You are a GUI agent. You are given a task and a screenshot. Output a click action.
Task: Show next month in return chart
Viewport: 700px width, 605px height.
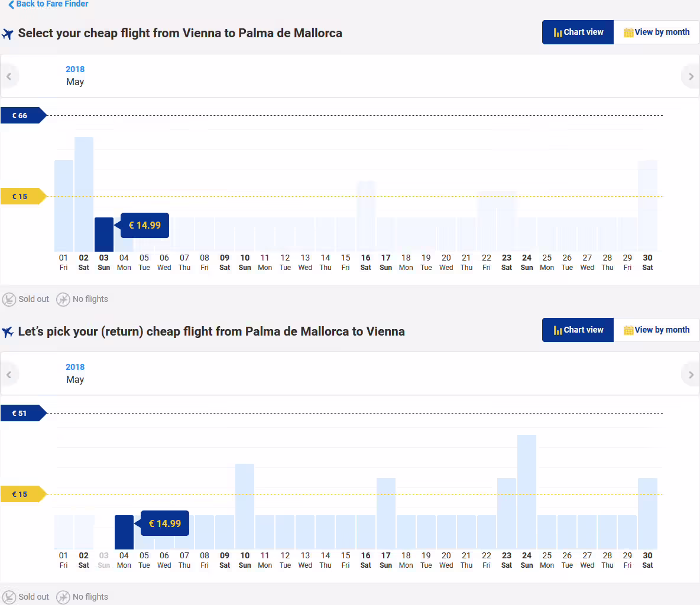pyautogui.click(x=691, y=375)
